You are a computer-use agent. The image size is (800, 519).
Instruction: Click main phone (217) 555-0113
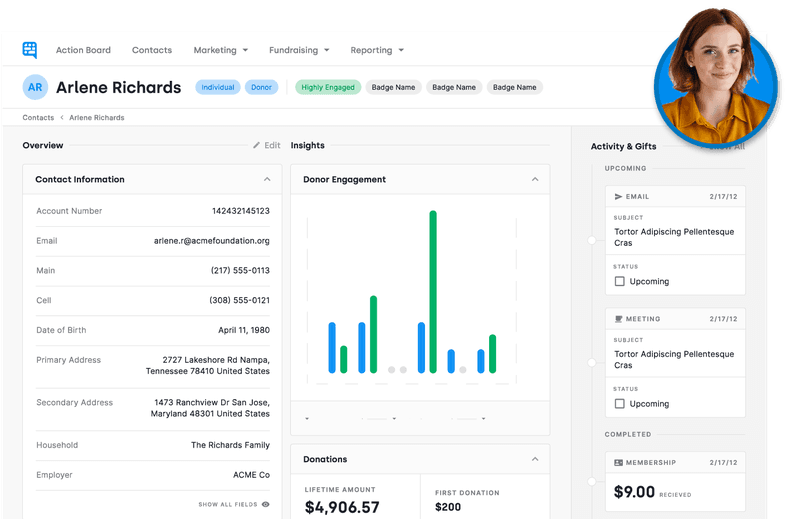pos(240,270)
